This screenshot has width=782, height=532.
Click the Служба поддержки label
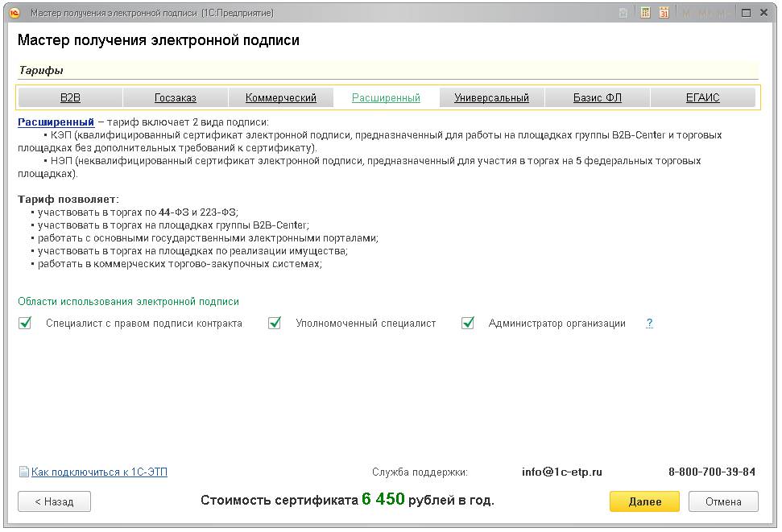pyautogui.click(x=420, y=472)
